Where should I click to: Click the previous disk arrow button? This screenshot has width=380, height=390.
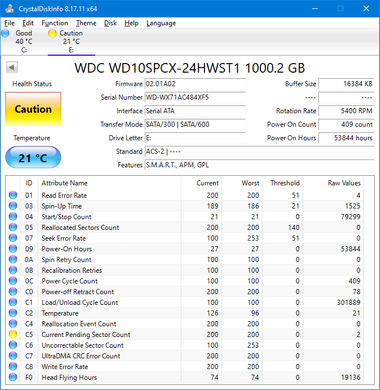(12, 67)
